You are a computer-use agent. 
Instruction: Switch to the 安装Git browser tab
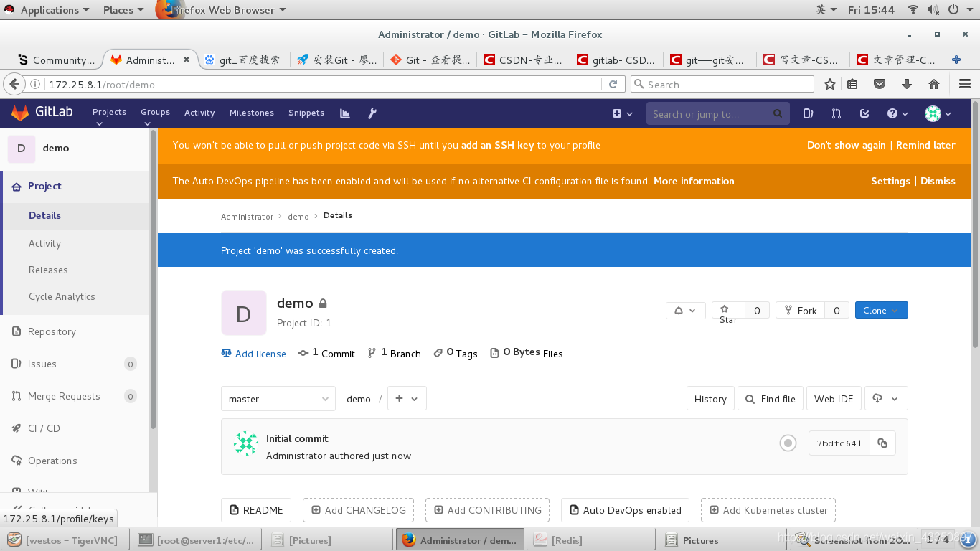337,60
